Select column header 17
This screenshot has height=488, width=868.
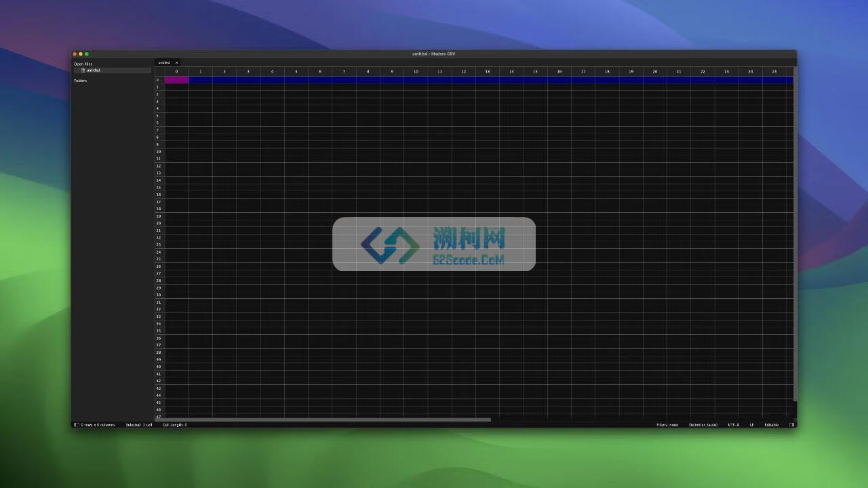click(x=583, y=71)
